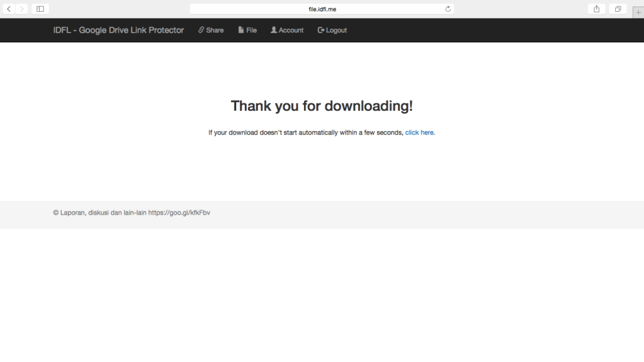Show all tabs overview icon

click(x=618, y=9)
